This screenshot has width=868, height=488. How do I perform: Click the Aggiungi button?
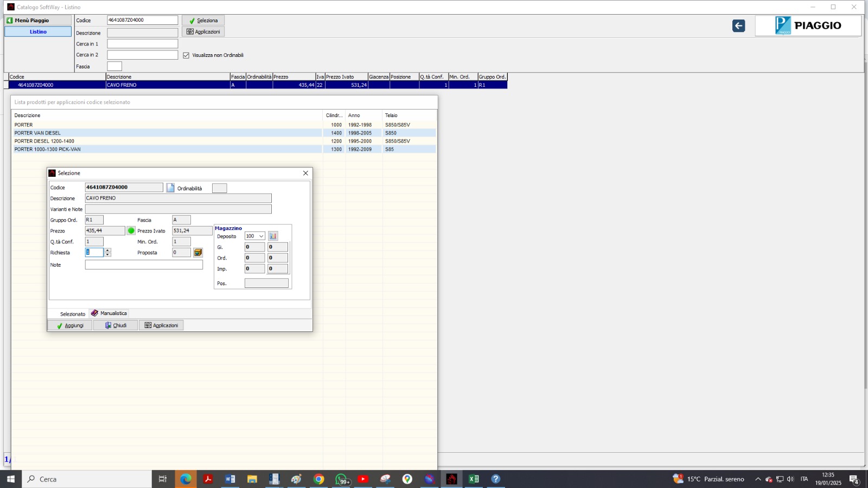[x=70, y=325]
